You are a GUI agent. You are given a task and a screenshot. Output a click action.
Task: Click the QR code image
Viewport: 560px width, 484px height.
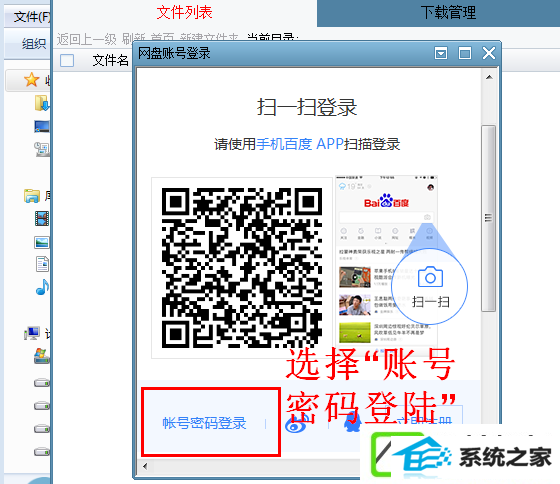(x=242, y=268)
